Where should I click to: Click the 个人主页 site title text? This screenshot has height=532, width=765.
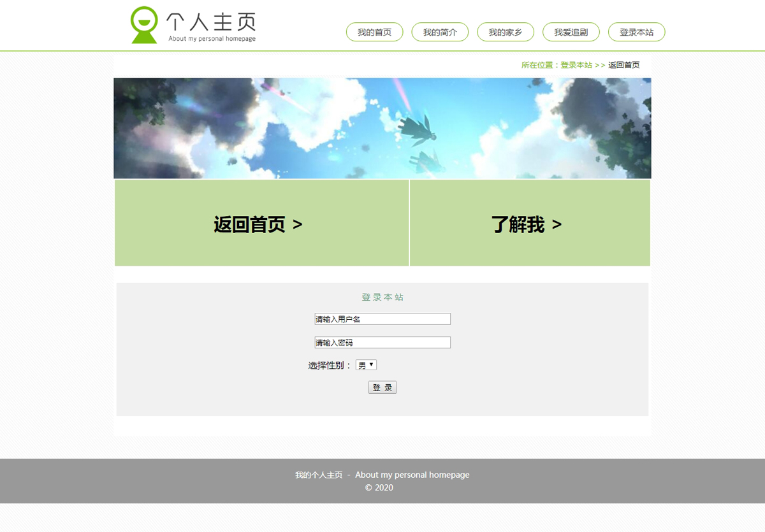point(211,22)
